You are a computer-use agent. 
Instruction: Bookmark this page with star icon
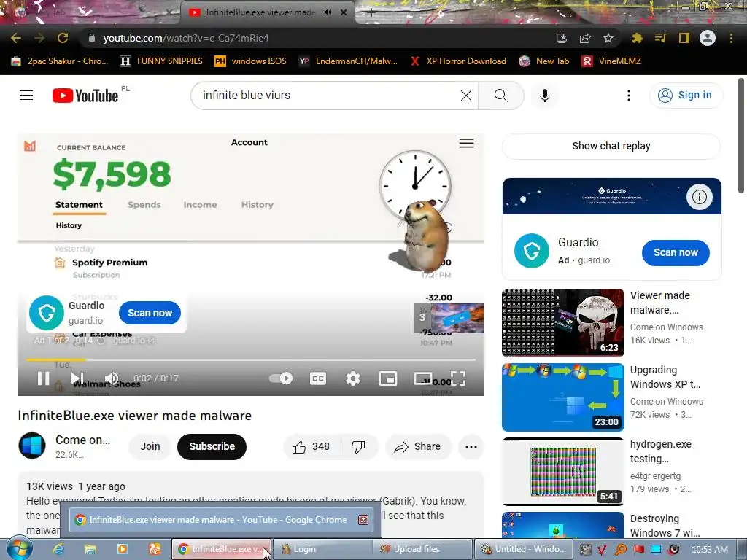[x=608, y=39]
